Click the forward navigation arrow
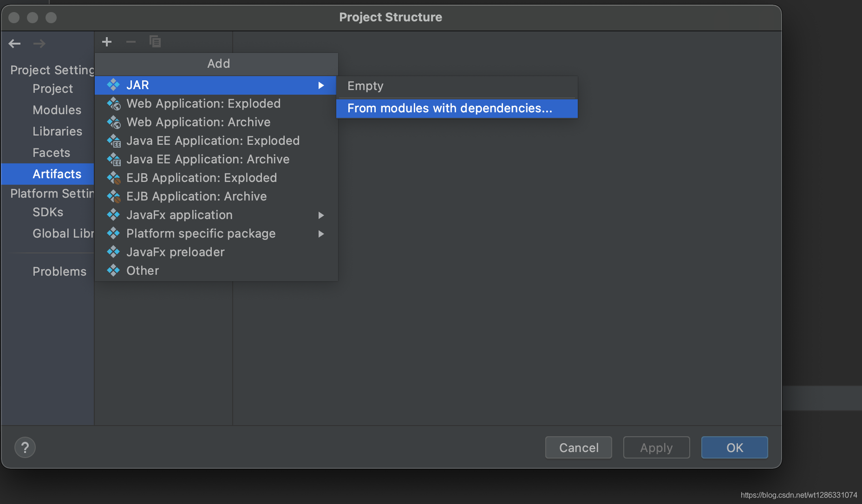 pyautogui.click(x=39, y=44)
